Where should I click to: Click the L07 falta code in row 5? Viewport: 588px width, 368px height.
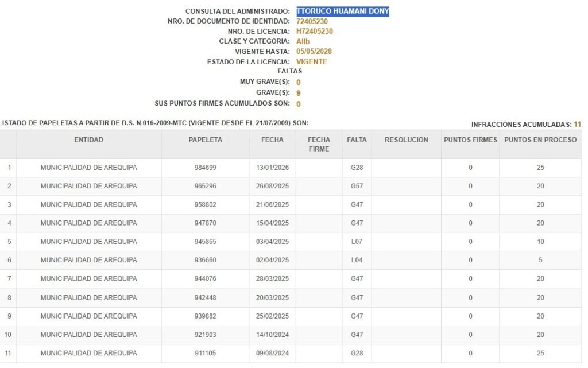click(x=357, y=242)
